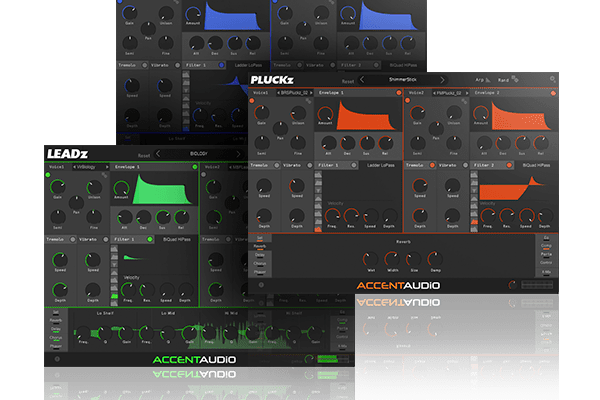Viewport: 600px width, 400px height.
Task: Click PLUCKz Voice2 link chain icon
Action: [x=464, y=101]
